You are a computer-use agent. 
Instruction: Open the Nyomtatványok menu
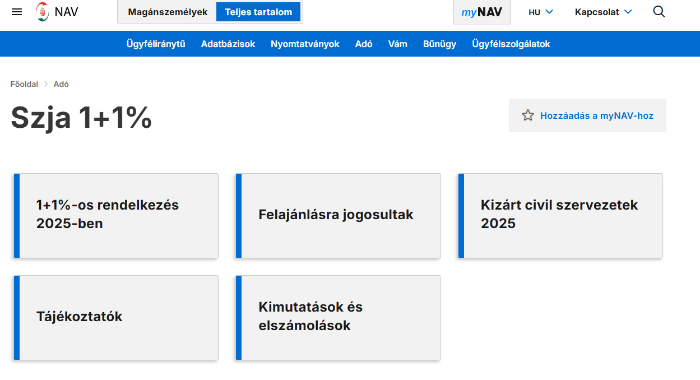pyautogui.click(x=305, y=44)
